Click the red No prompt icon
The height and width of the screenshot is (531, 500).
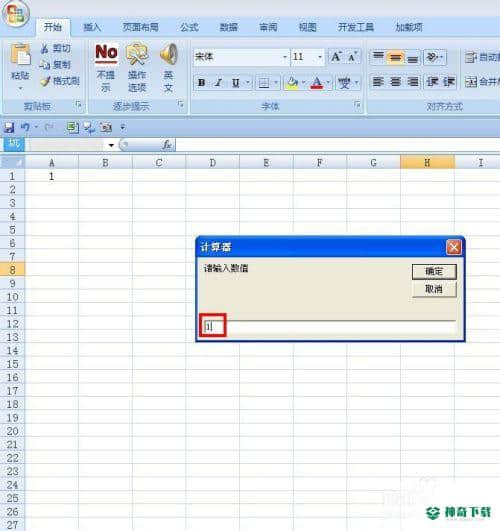[x=106, y=54]
